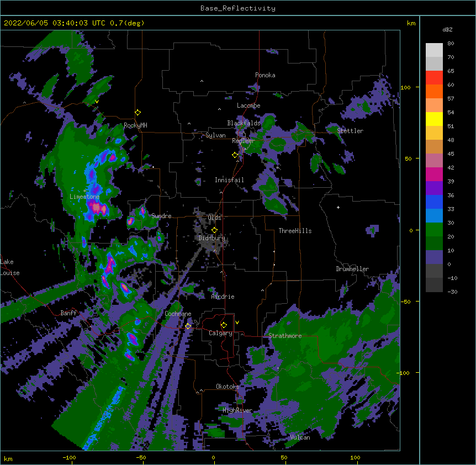Select the yellow diamond marker below Cochrane

188,326
